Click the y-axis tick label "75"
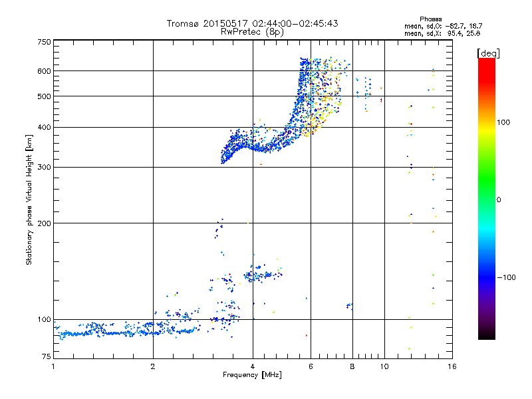532x399 pixels. coord(47,356)
